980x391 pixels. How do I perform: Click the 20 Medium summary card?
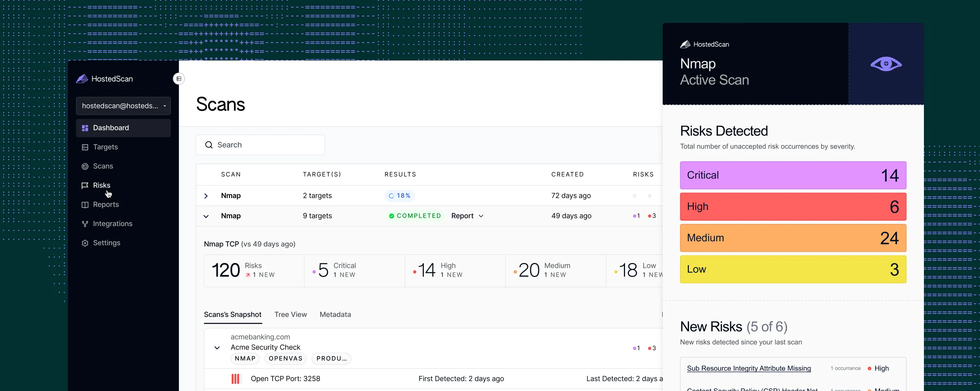555,270
